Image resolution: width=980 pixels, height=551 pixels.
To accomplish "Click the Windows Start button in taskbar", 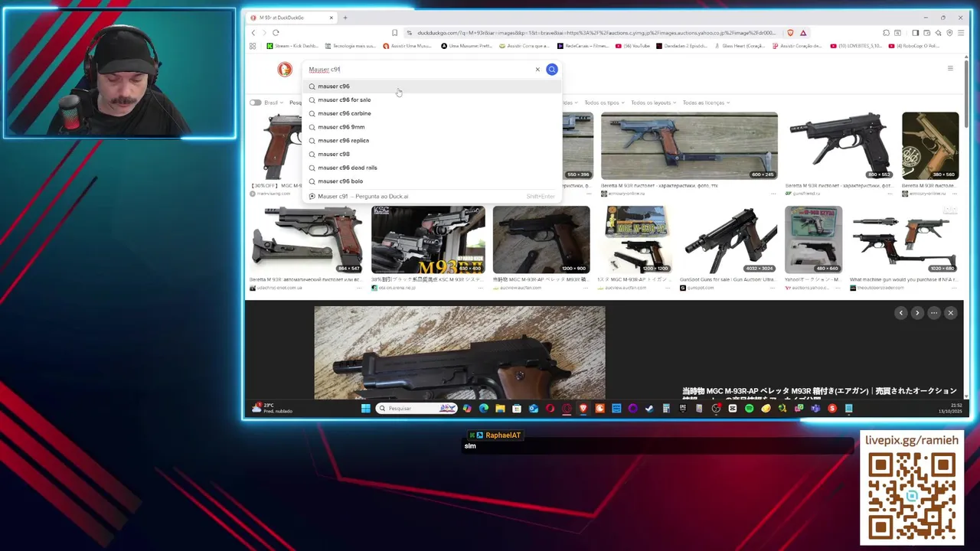I will pyautogui.click(x=366, y=409).
